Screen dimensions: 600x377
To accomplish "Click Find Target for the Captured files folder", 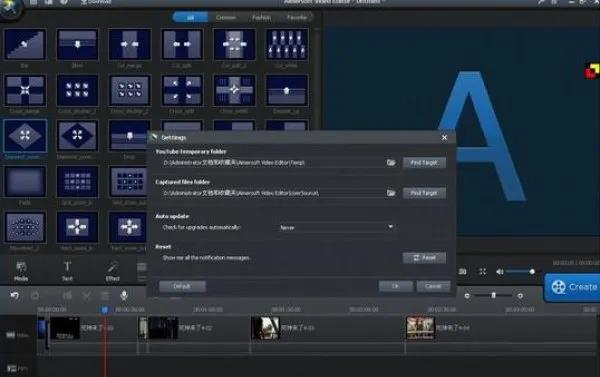I will [424, 193].
